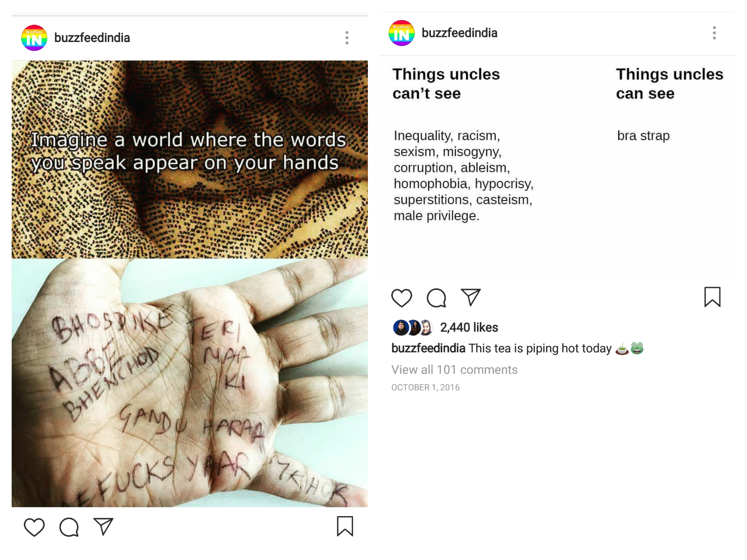
Task: Open comments on the left hands post
Action: point(69,527)
